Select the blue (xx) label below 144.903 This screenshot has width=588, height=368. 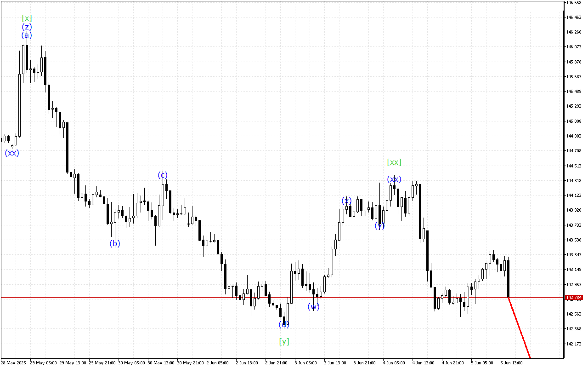[12, 153]
